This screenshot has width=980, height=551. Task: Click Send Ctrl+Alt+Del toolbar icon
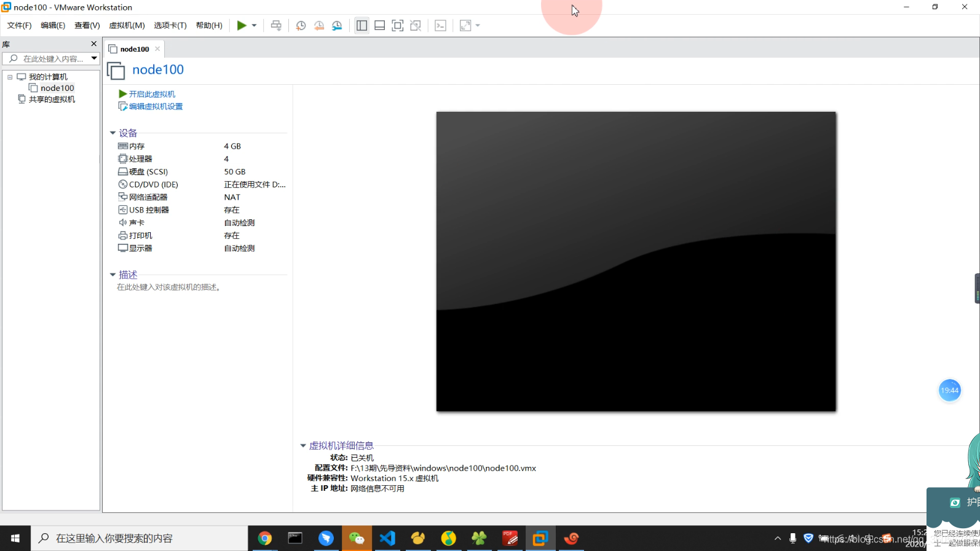pos(276,25)
